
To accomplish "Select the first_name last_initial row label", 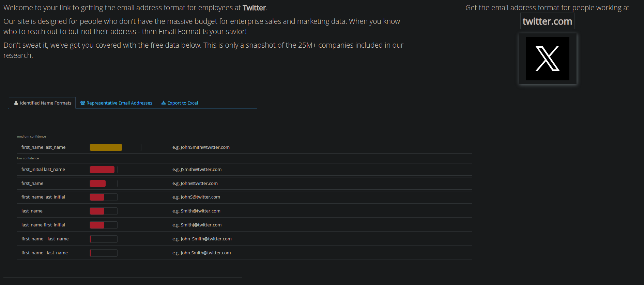I will click(x=43, y=197).
